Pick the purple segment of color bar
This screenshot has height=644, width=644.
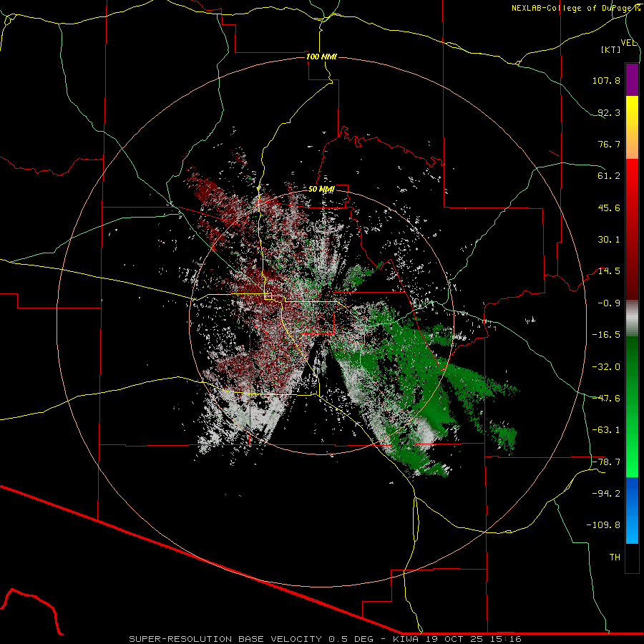pyautogui.click(x=632, y=79)
